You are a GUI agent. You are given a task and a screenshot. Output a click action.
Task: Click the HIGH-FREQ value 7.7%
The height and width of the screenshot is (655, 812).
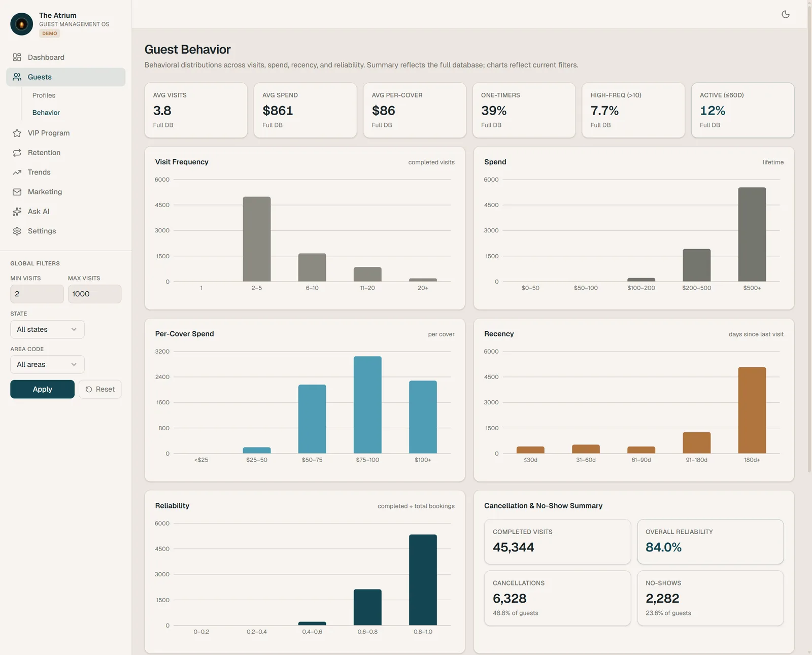pyautogui.click(x=604, y=111)
